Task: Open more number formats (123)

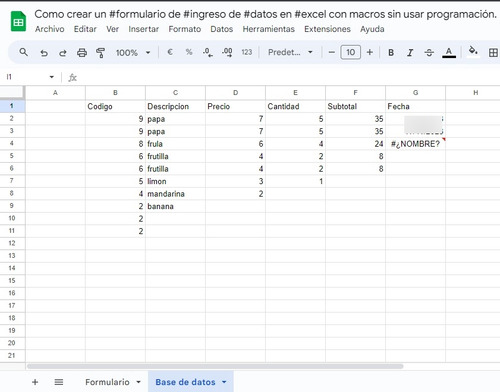Action: point(247,52)
